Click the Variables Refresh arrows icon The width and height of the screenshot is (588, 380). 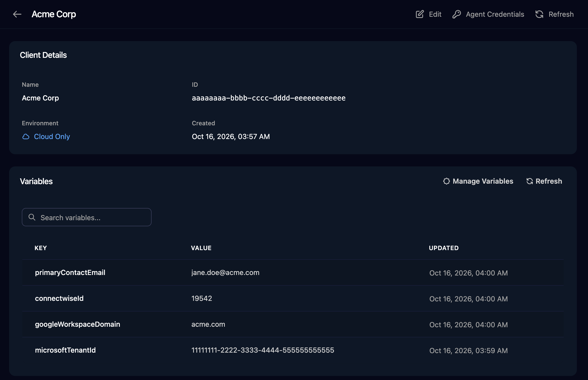[529, 181]
